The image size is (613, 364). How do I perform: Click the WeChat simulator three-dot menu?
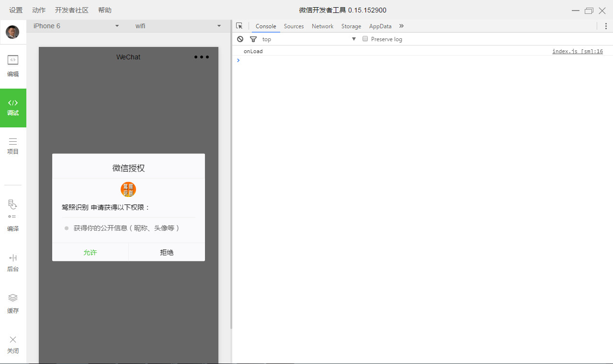(202, 57)
